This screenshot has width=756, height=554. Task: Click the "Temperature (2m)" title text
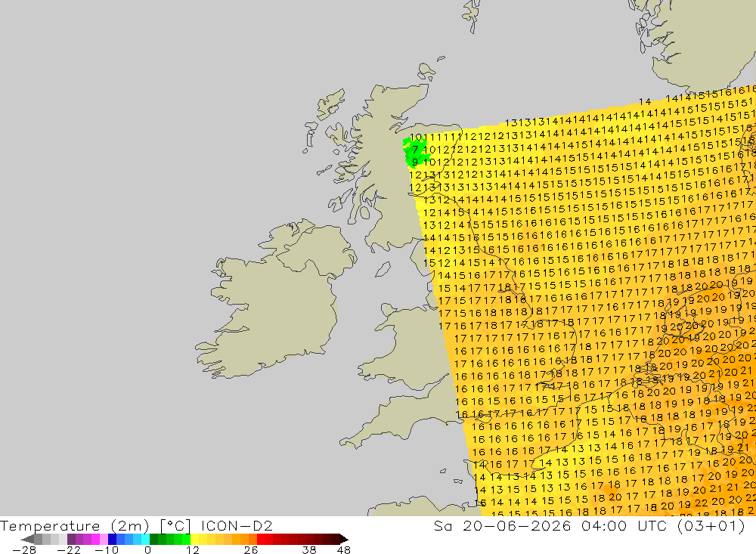coord(75,526)
